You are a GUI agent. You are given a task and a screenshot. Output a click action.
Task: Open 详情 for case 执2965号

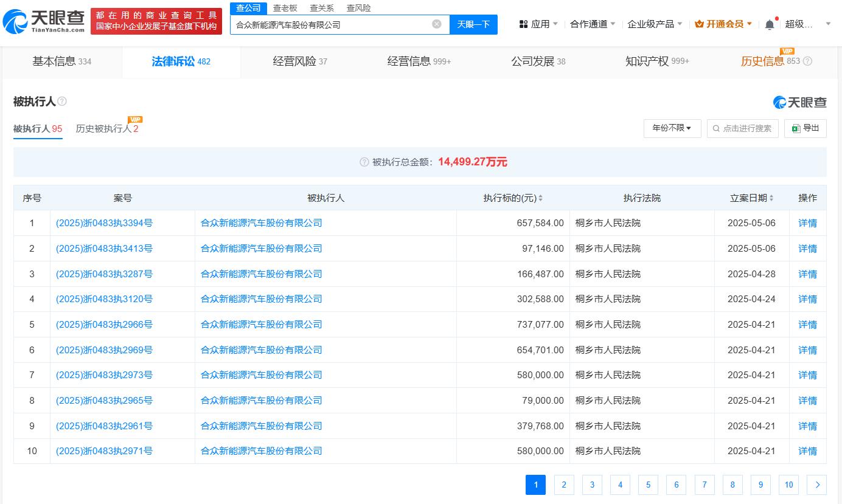click(x=808, y=401)
